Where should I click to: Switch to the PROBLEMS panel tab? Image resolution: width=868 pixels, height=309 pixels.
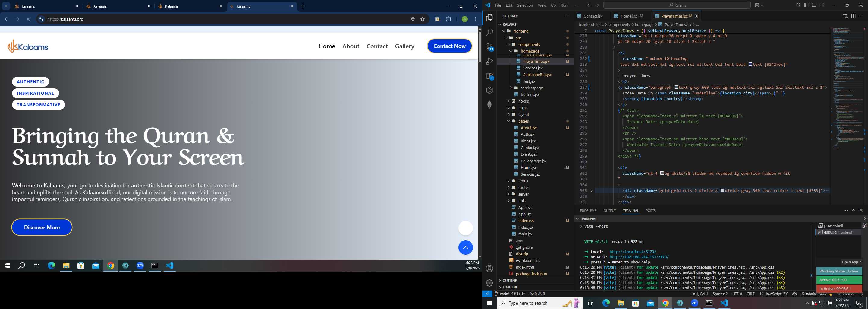pos(588,211)
